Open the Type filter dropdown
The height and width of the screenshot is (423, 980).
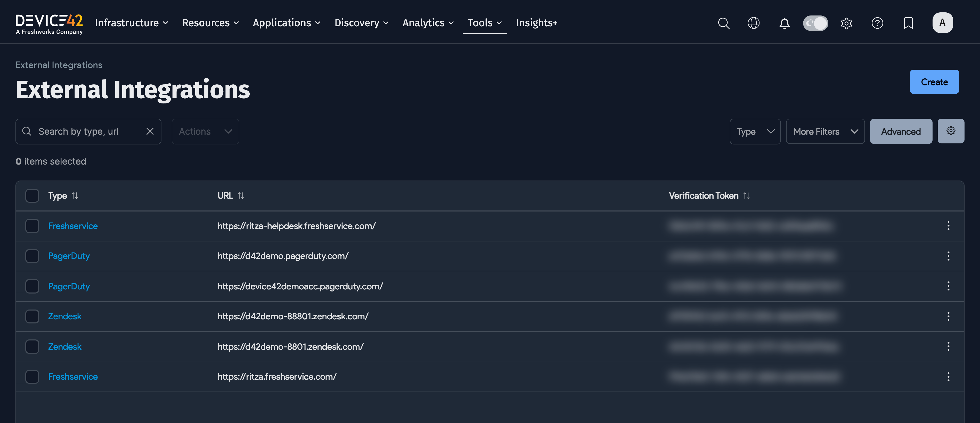[755, 131]
